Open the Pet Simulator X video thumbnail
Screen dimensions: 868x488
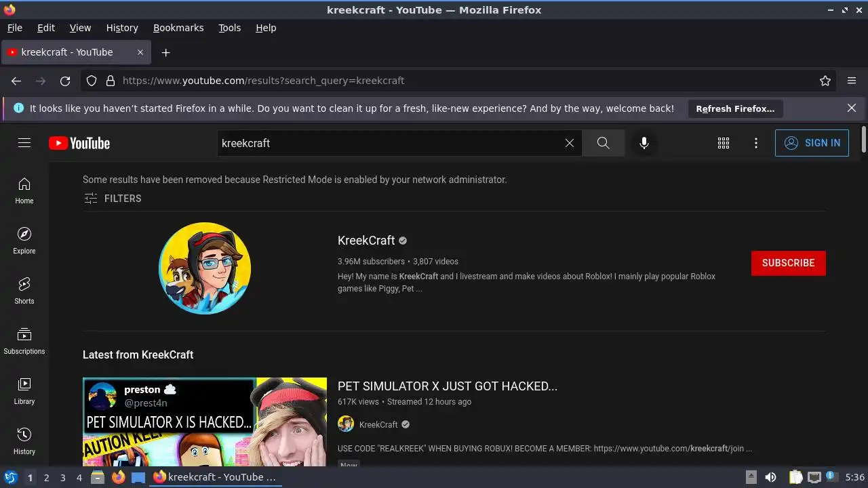(x=205, y=422)
